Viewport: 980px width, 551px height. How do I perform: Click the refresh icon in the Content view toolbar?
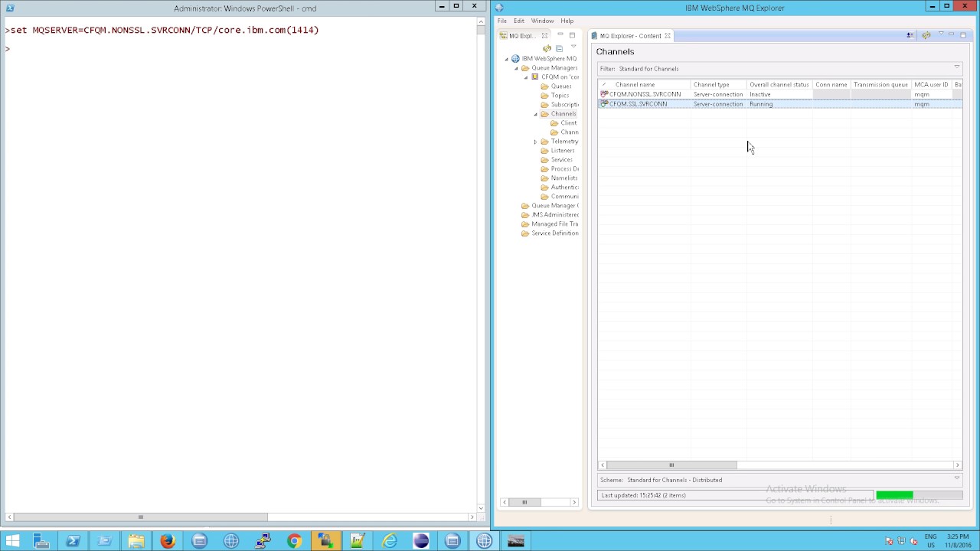[x=926, y=35]
